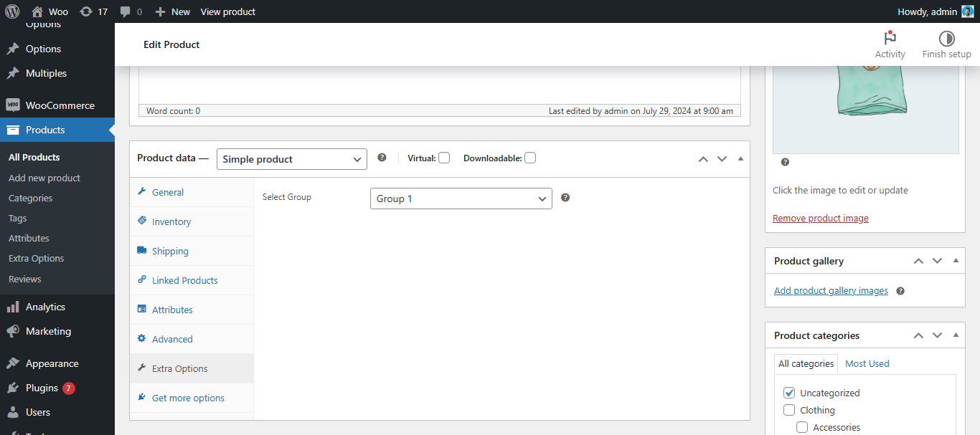Screen dimensions: 980x435
Task: Move Product categories panel down
Action: tap(937, 335)
